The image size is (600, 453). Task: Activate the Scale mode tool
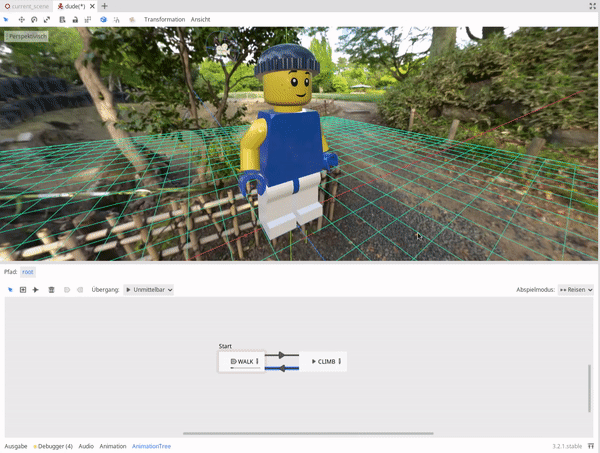tap(47, 20)
